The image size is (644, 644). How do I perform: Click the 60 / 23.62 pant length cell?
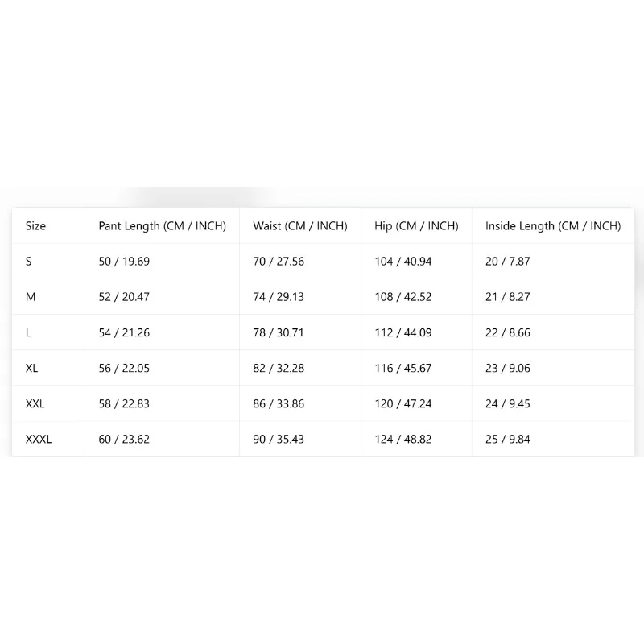124,439
